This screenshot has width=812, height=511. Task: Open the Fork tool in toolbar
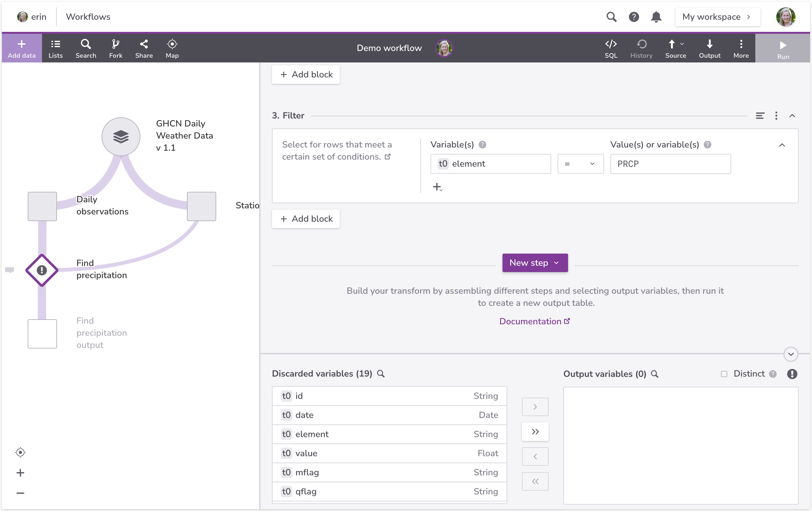tap(115, 48)
